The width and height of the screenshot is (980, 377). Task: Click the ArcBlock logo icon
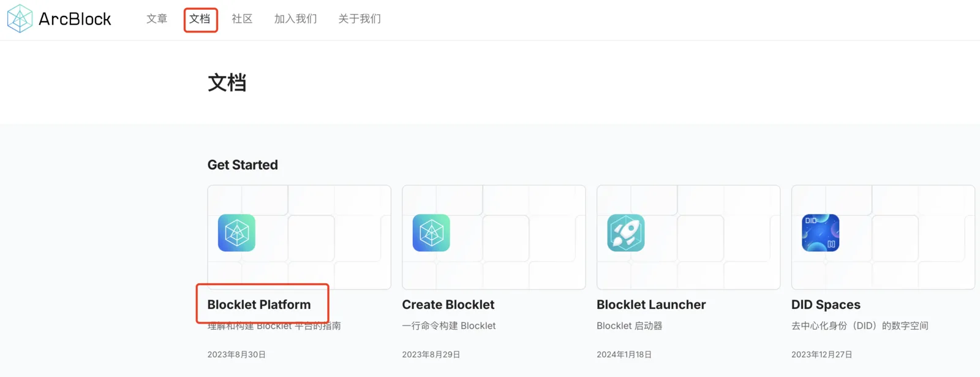20,18
